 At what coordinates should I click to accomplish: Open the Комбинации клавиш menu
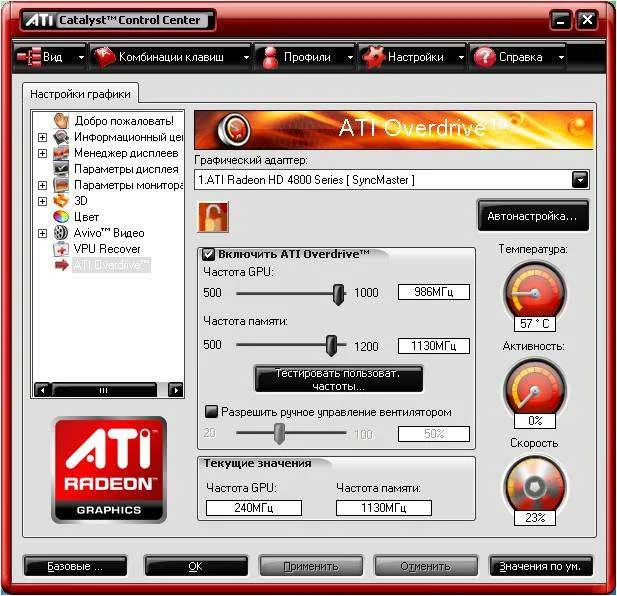[x=171, y=57]
